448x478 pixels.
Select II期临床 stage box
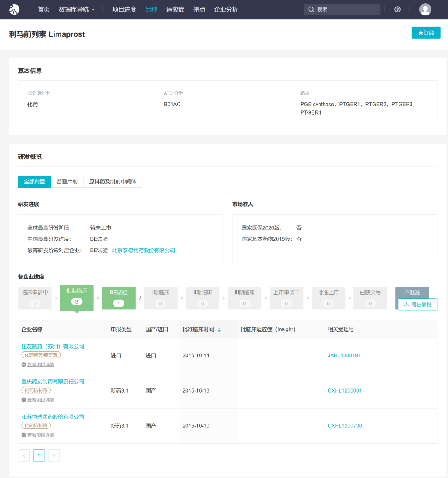click(x=202, y=298)
